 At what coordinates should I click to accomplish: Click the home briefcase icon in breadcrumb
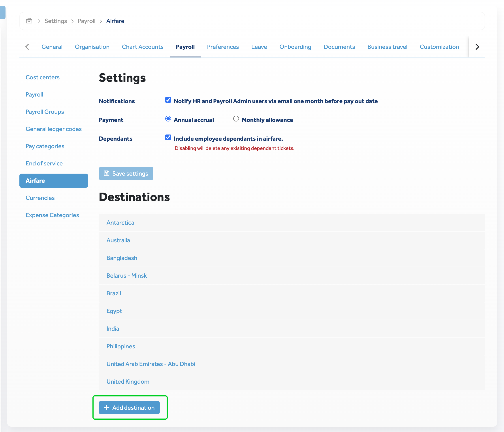[x=29, y=21]
